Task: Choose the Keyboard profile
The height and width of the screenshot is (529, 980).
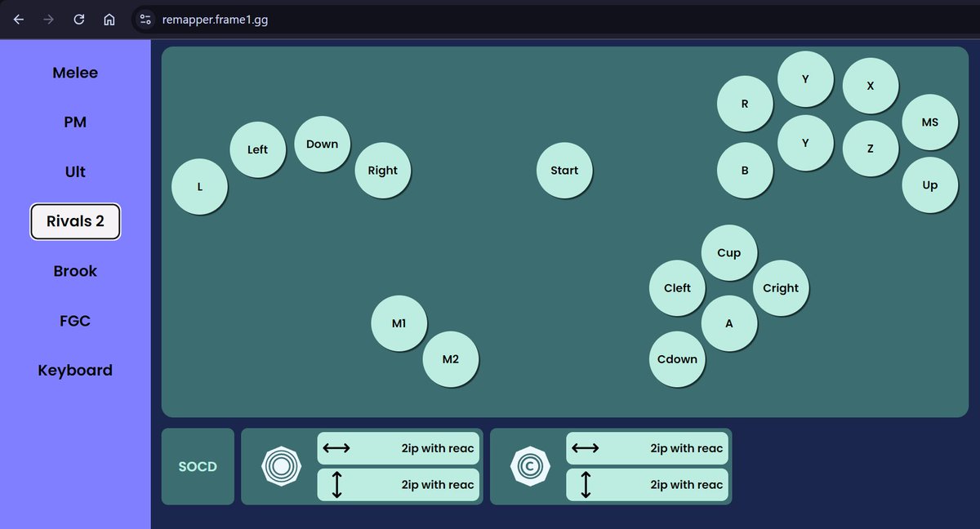Action: 75,370
